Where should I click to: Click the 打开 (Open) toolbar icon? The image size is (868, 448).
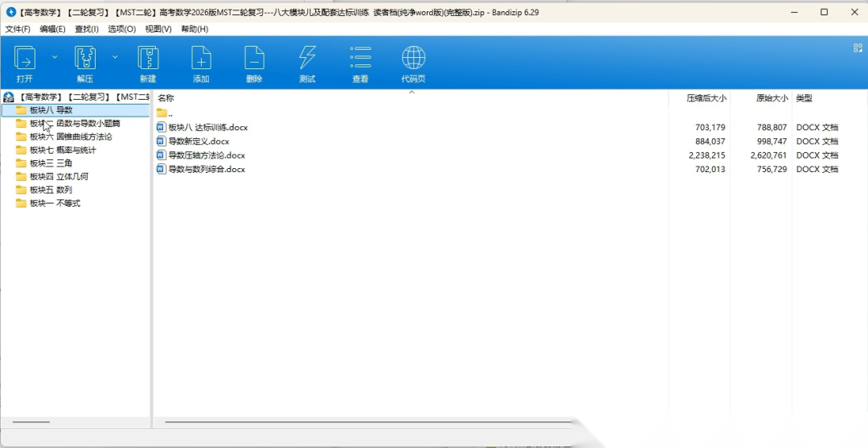coord(25,59)
